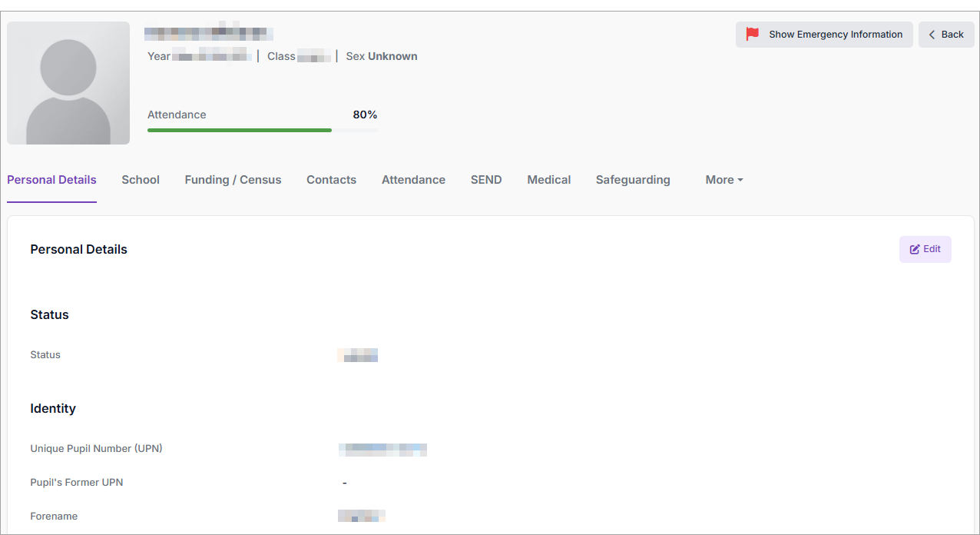Select the SEND tab
The image size is (980, 535).
(486, 180)
